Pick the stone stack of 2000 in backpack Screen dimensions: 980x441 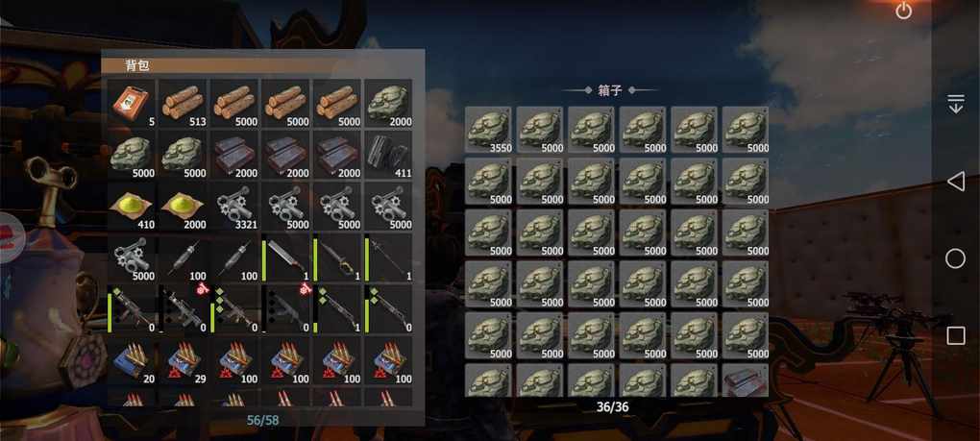pyautogui.click(x=388, y=103)
